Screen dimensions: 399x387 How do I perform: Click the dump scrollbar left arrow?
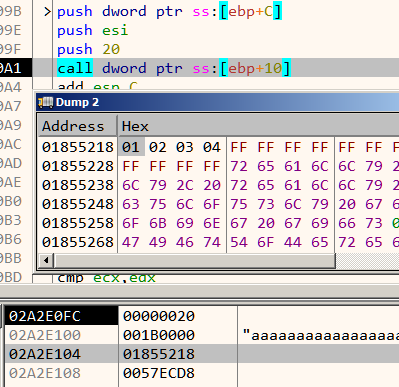click(x=46, y=260)
